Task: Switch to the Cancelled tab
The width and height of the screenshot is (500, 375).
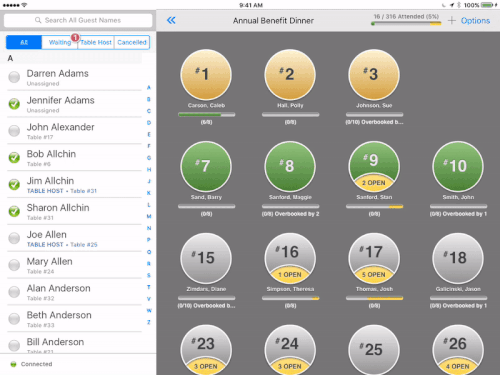Action: tap(132, 42)
